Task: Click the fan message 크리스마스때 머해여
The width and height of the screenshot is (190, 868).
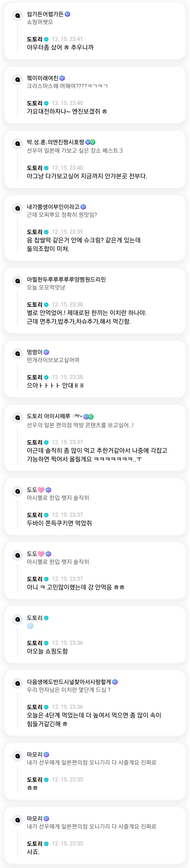Action: pyautogui.click(x=67, y=86)
